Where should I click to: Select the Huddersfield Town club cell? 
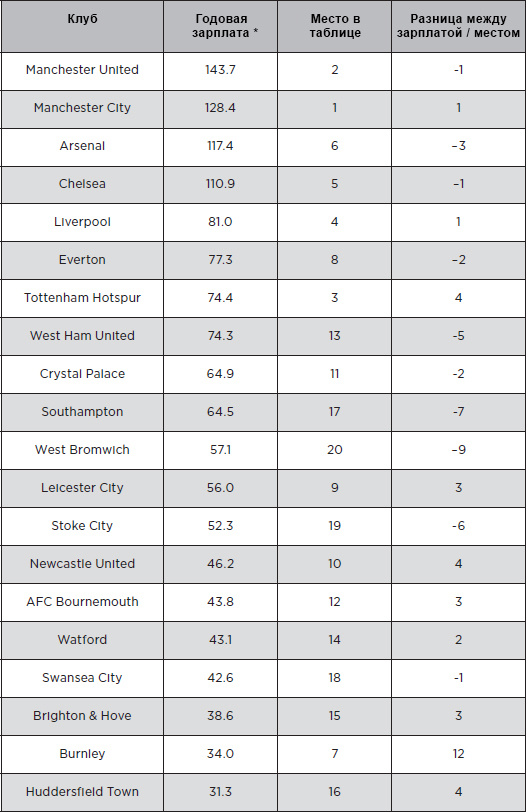pos(82,792)
